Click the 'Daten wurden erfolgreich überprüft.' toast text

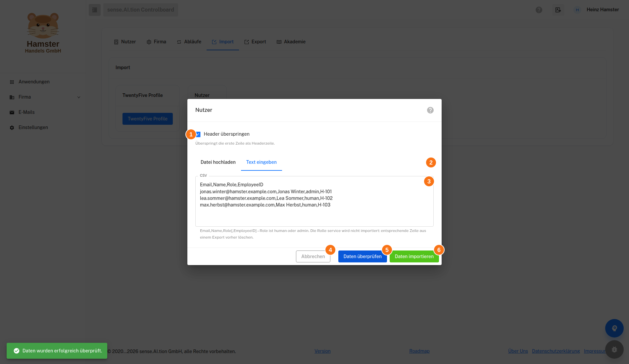pos(62,351)
